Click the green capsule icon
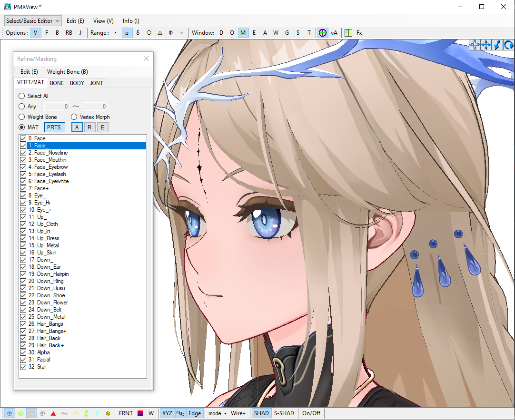The width and height of the screenshot is (515, 420). click(x=86, y=413)
